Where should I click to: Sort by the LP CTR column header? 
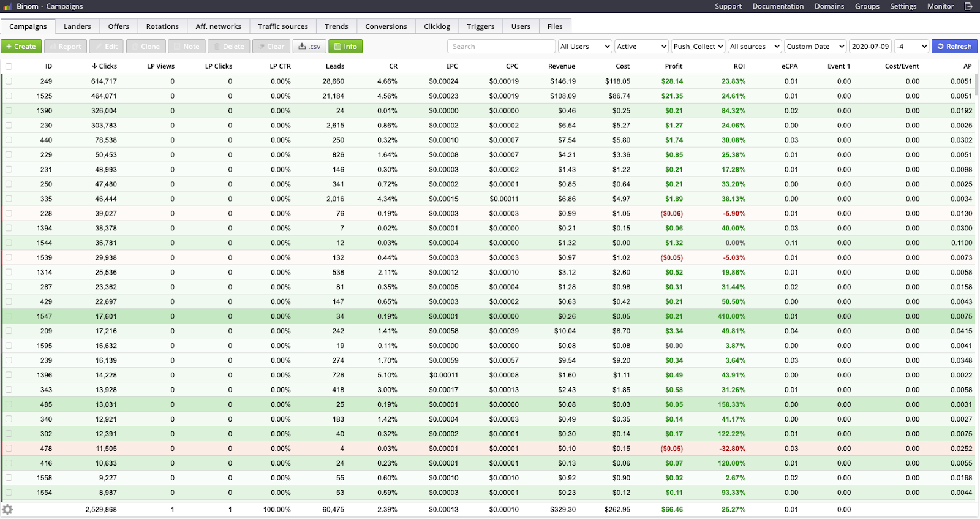tap(281, 66)
